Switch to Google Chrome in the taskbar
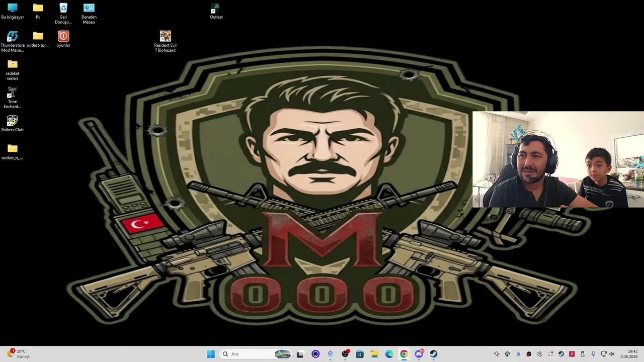Screen dimensions: 644x362 pos(404,354)
